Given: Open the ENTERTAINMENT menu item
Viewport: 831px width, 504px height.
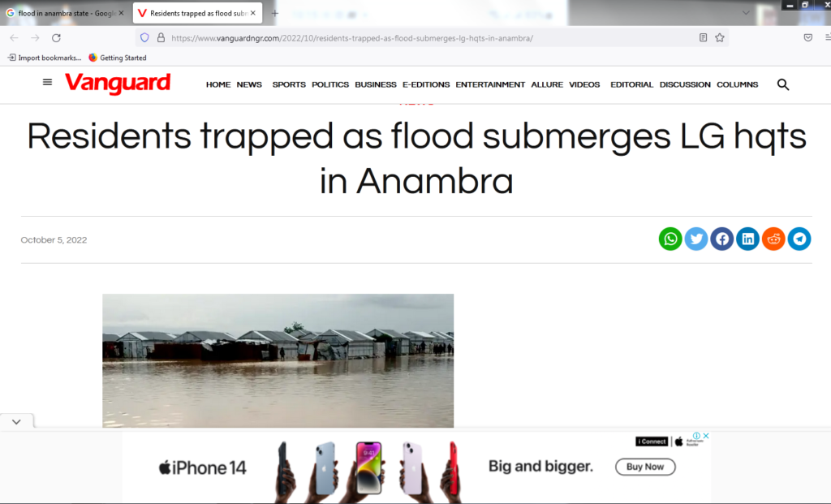Looking at the screenshot, I should click(490, 84).
